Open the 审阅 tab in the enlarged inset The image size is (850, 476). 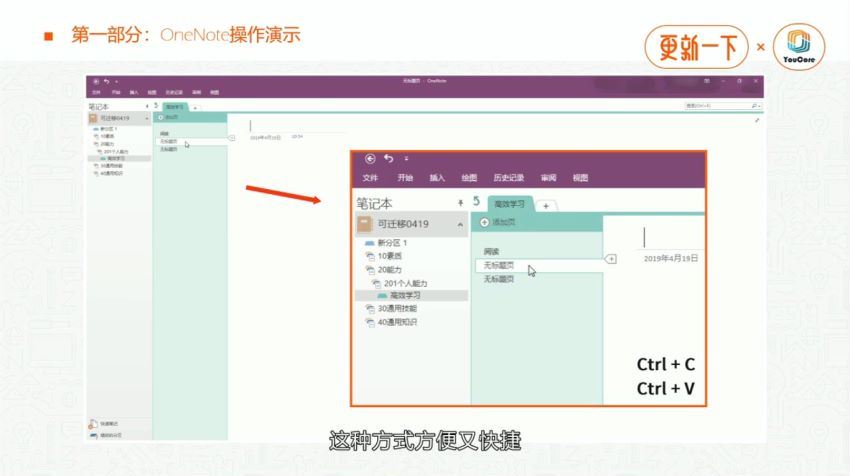tap(549, 178)
